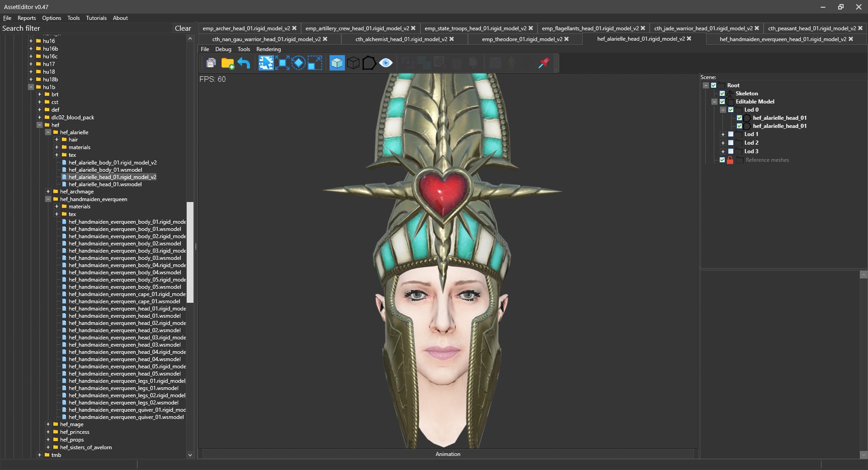868x470 pixels.
Task: Click the eye view-only mode icon
Action: coord(386,63)
